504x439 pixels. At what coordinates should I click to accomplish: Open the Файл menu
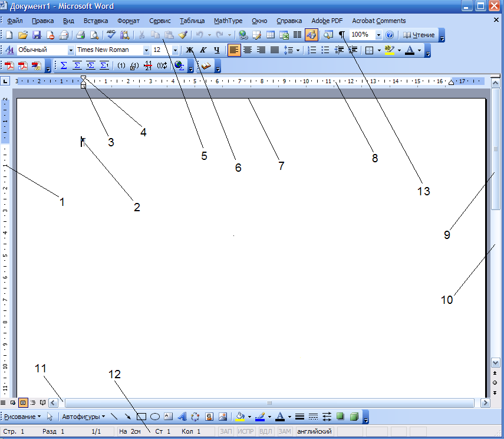[15, 21]
